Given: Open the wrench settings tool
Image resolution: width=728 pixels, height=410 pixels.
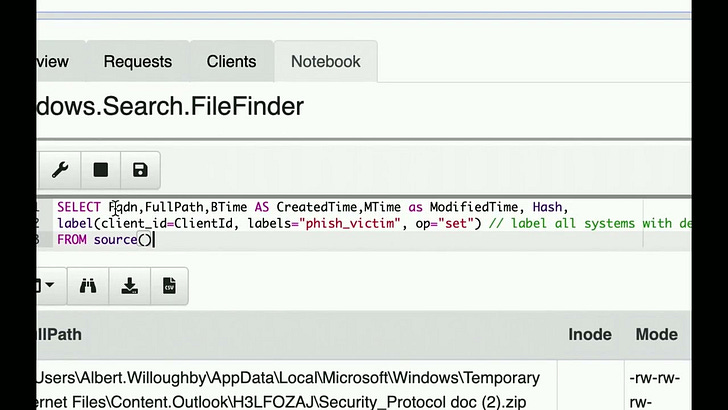Looking at the screenshot, I should pos(60,170).
